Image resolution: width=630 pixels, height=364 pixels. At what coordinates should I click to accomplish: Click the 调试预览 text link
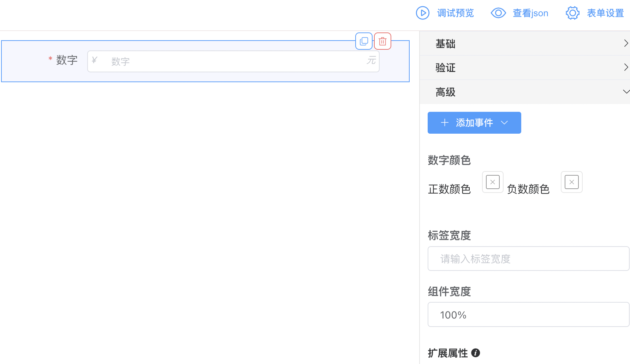(455, 13)
